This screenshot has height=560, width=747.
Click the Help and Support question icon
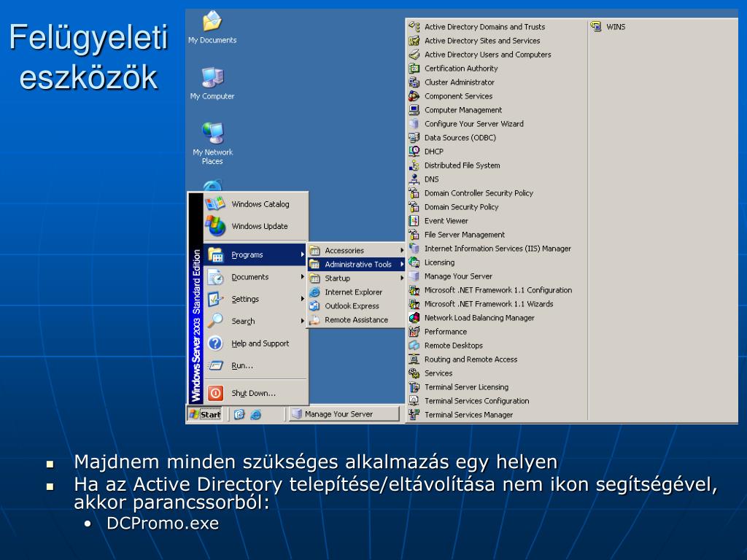tap(215, 343)
